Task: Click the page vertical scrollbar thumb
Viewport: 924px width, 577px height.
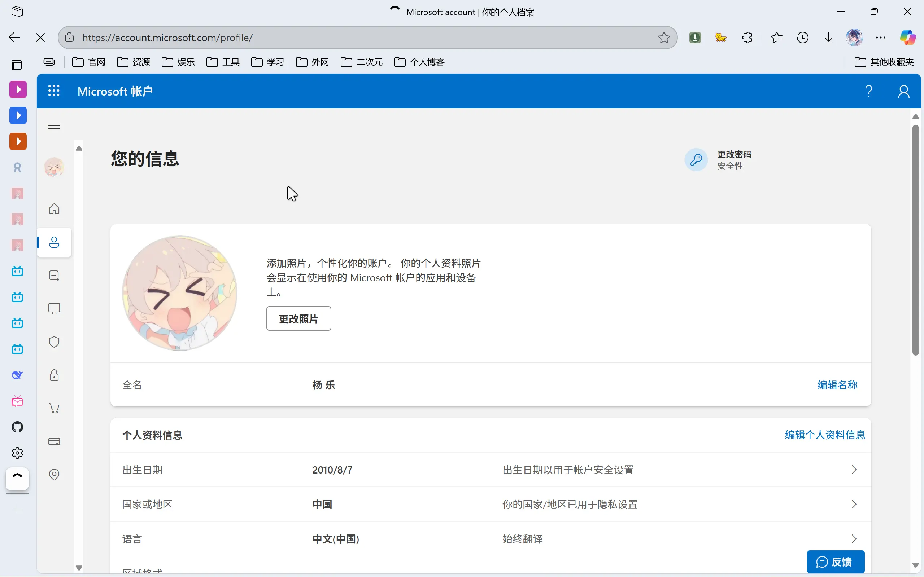Action: click(x=915, y=241)
